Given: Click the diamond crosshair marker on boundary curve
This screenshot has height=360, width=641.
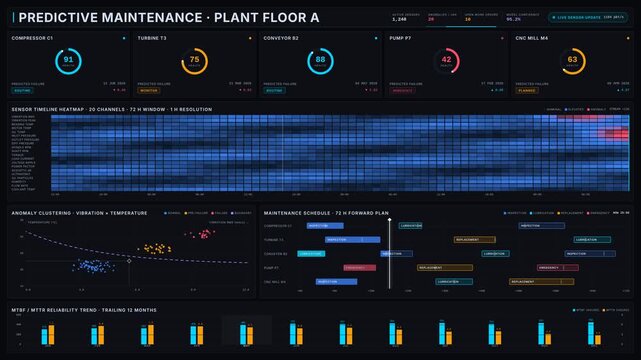Looking at the screenshot, I should (129, 261).
